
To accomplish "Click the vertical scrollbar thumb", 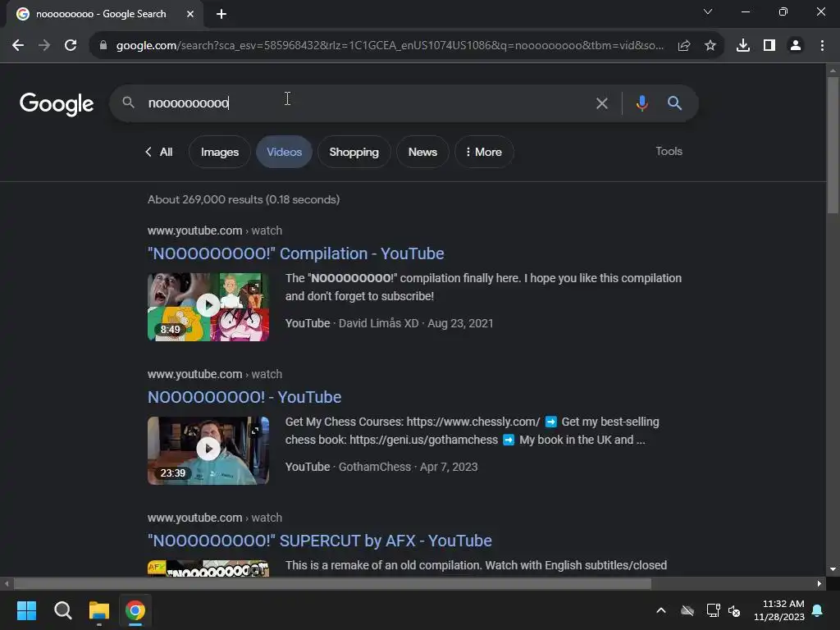I will tap(833, 146).
